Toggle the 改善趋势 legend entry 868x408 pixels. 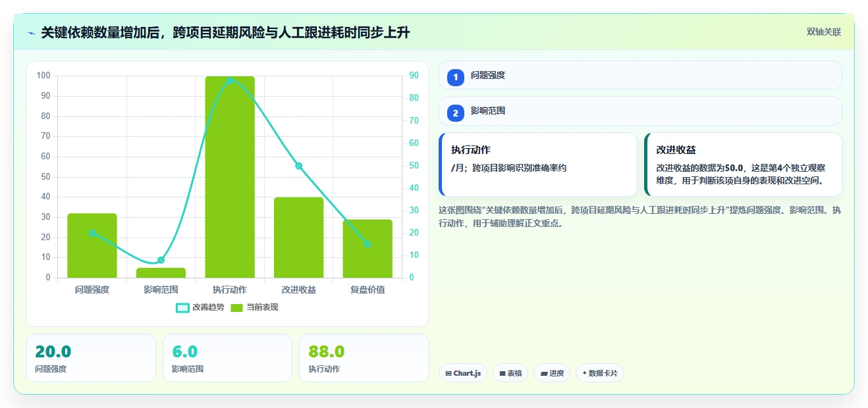(x=200, y=307)
